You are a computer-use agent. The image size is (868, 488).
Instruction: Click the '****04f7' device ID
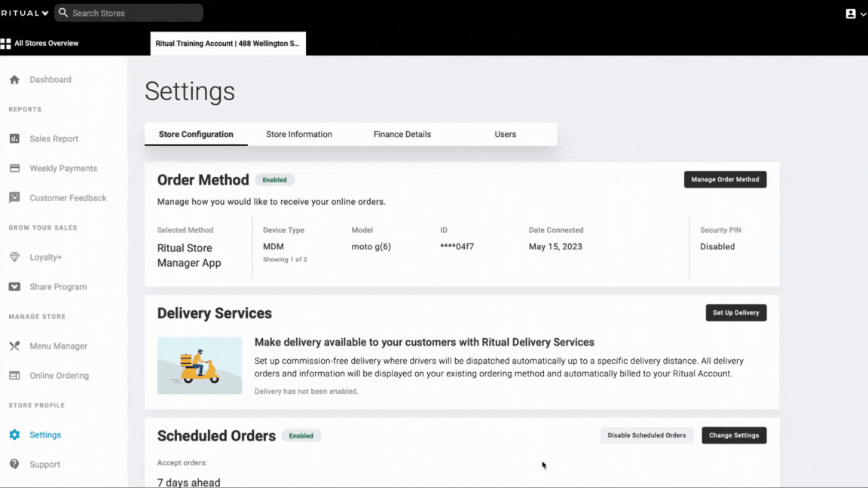(x=457, y=247)
